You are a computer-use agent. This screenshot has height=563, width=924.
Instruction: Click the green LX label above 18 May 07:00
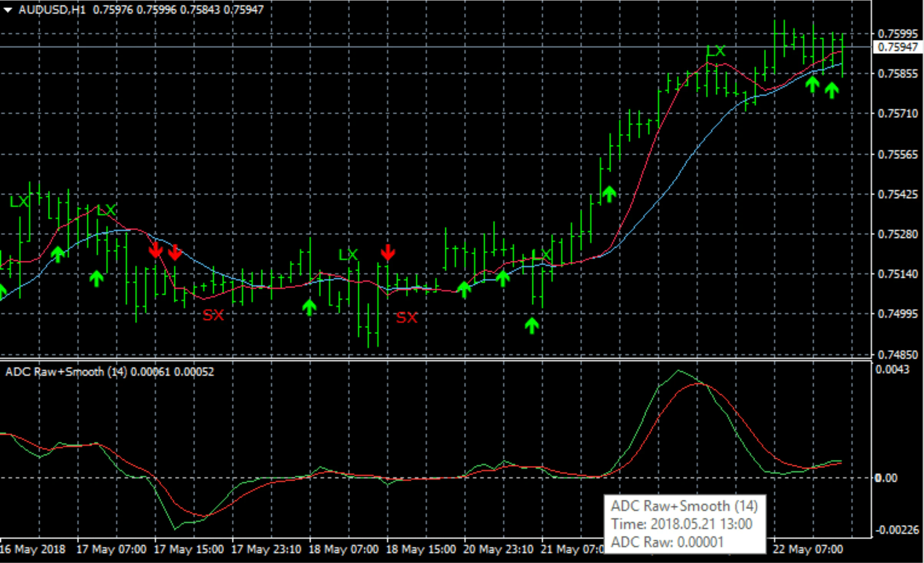pyautogui.click(x=348, y=255)
